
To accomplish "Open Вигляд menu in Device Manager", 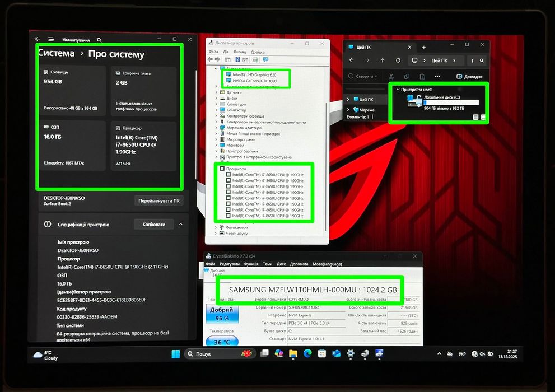I will coord(240,52).
